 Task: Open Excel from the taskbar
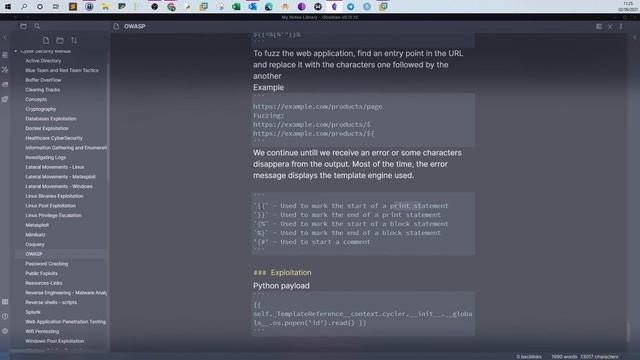pyautogui.click(x=236, y=7)
